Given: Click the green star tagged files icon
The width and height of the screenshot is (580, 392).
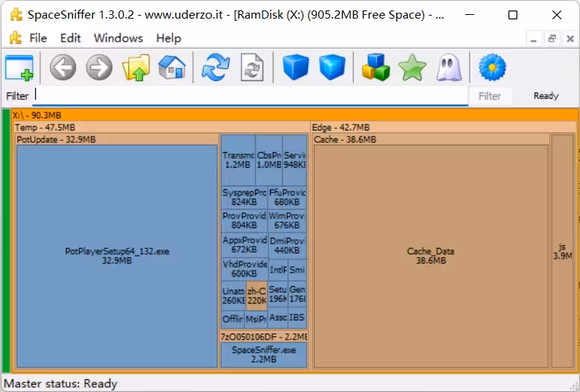Looking at the screenshot, I should tap(412, 68).
